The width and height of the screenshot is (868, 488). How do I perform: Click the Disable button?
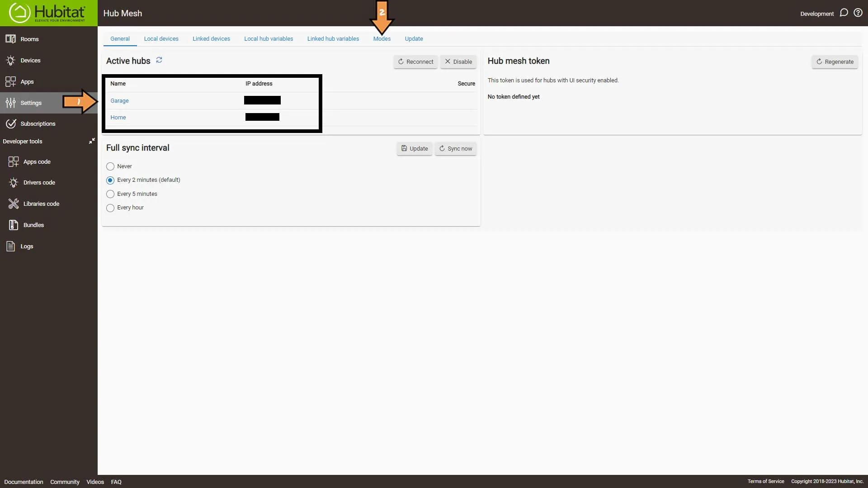click(458, 62)
